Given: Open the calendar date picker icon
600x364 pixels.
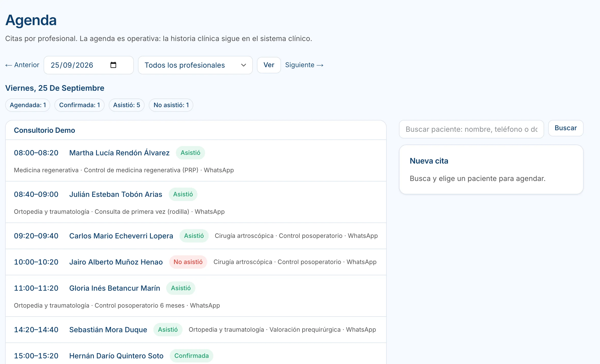Looking at the screenshot, I should [x=113, y=65].
